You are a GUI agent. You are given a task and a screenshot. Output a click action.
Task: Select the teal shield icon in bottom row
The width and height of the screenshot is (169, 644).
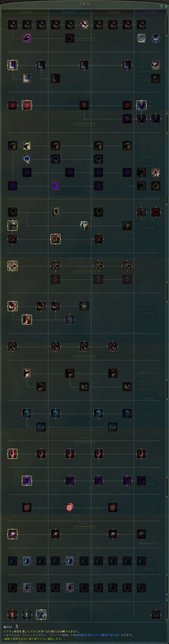point(27,615)
